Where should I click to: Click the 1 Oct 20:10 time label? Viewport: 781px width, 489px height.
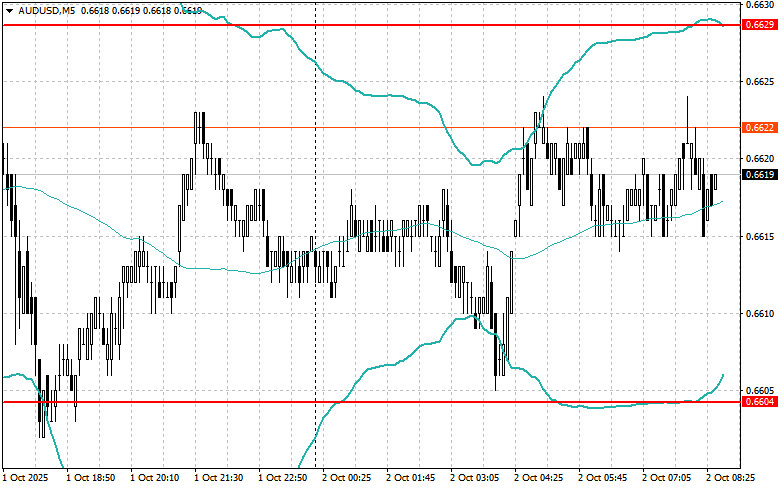(x=154, y=478)
